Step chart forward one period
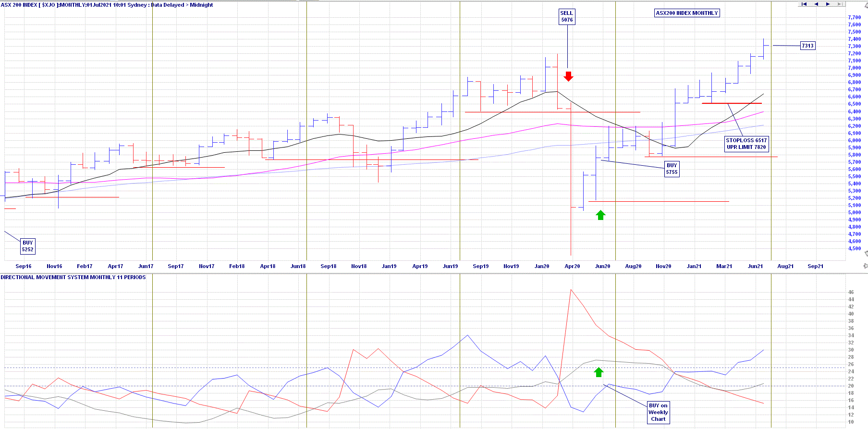868x429 pixels. [x=828, y=4]
